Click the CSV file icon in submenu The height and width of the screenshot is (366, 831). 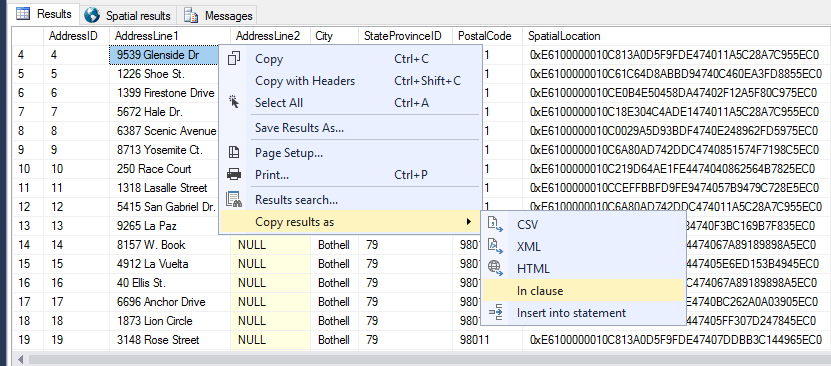pos(495,224)
